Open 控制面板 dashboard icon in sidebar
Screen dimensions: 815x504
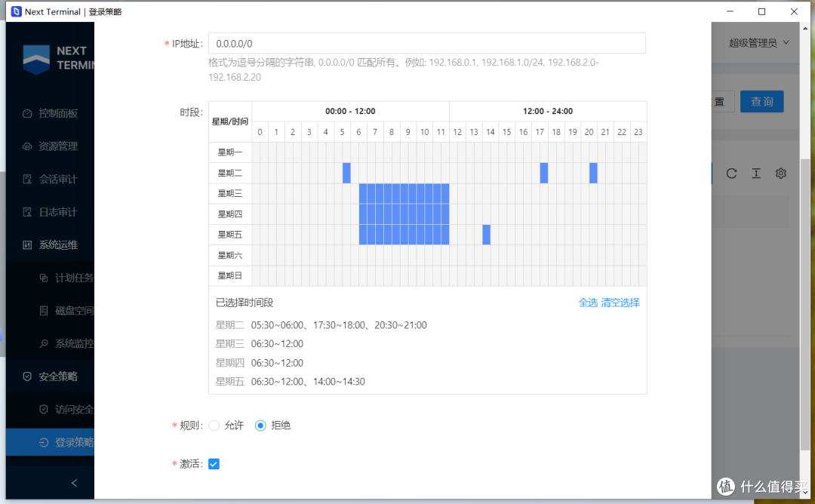coord(28,113)
